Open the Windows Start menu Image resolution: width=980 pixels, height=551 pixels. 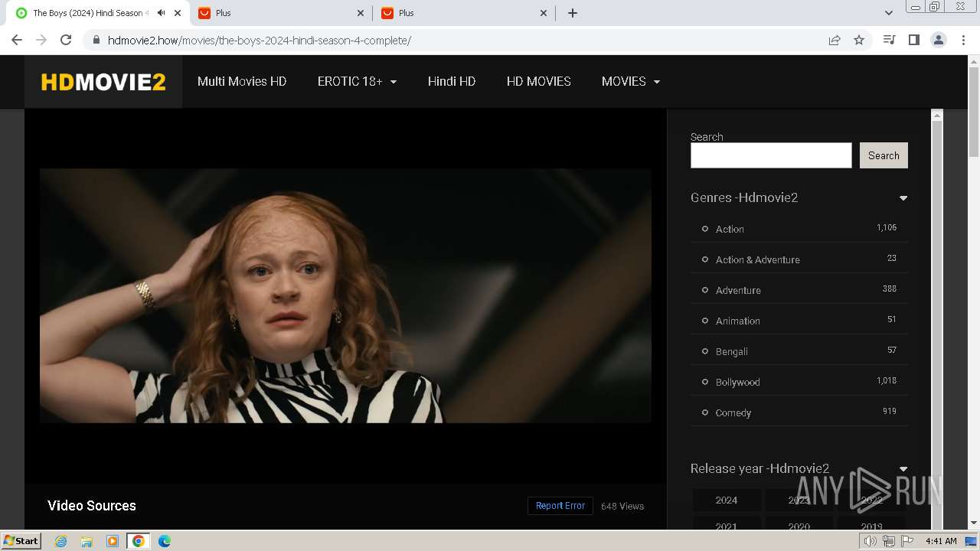[21, 540]
